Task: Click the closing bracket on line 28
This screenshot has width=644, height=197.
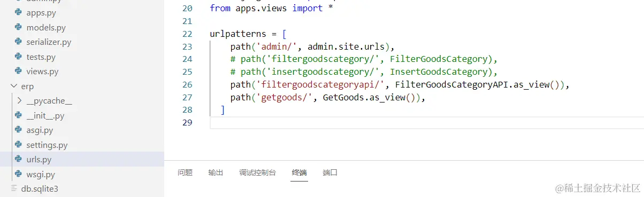Action: point(223,111)
